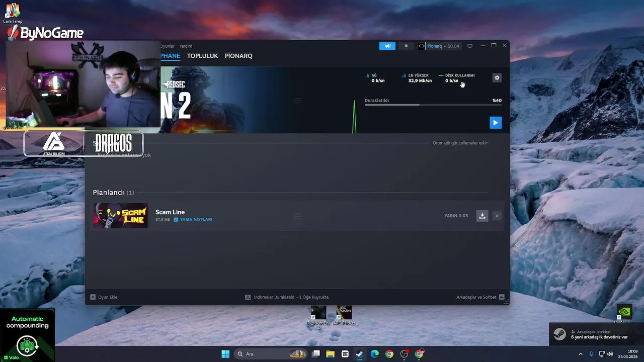The image size is (644, 362).
Task: Click the AĞ network speed stat
Action: coord(375,78)
